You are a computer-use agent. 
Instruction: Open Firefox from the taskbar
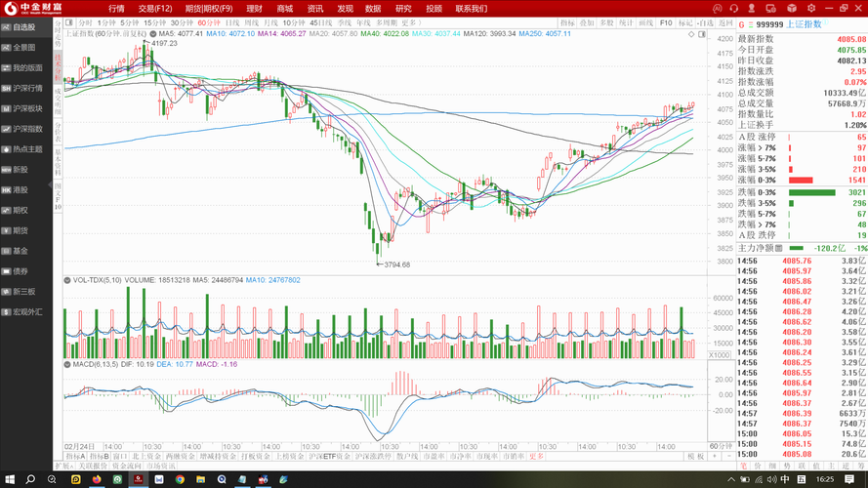[97, 479]
